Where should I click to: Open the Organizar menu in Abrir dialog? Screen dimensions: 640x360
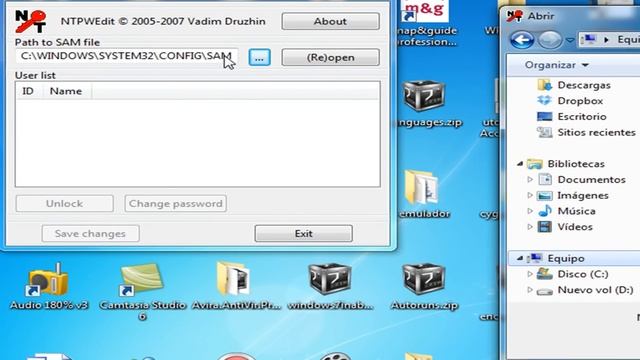557,65
